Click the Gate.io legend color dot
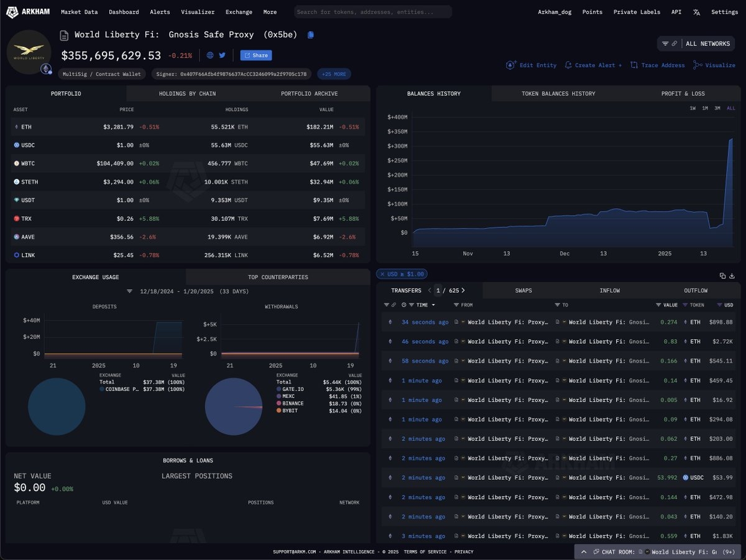The width and height of the screenshot is (746, 560). click(x=277, y=389)
